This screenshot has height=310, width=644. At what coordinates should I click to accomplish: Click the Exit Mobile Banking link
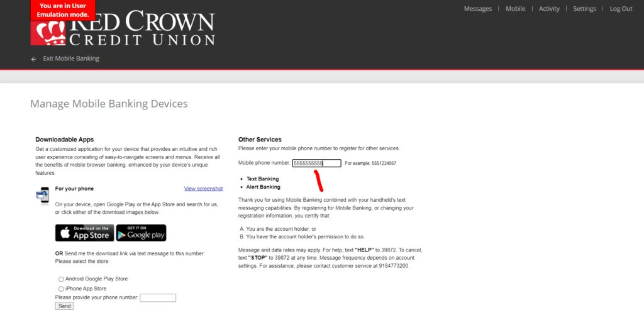71,58
